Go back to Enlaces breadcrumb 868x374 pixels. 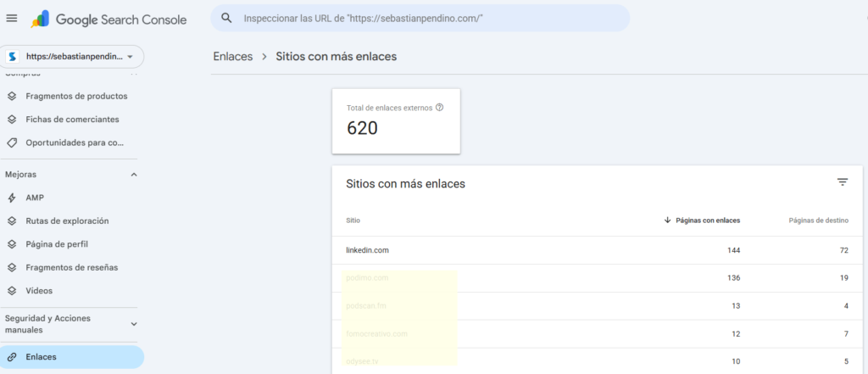coord(233,57)
